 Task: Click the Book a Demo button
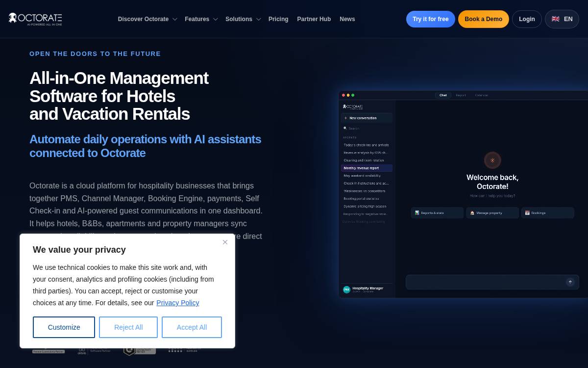[483, 19]
